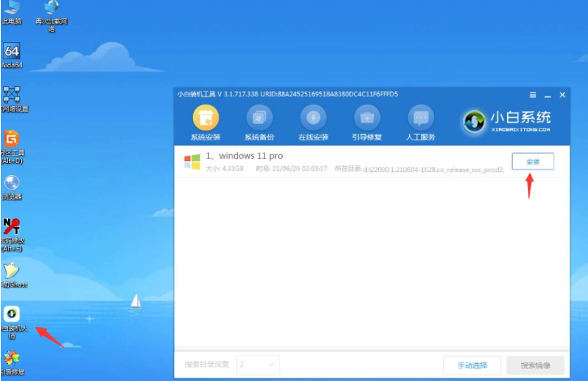This screenshot has height=381, width=588.
Task: Open the 引导修复 tab
Action: [367, 123]
